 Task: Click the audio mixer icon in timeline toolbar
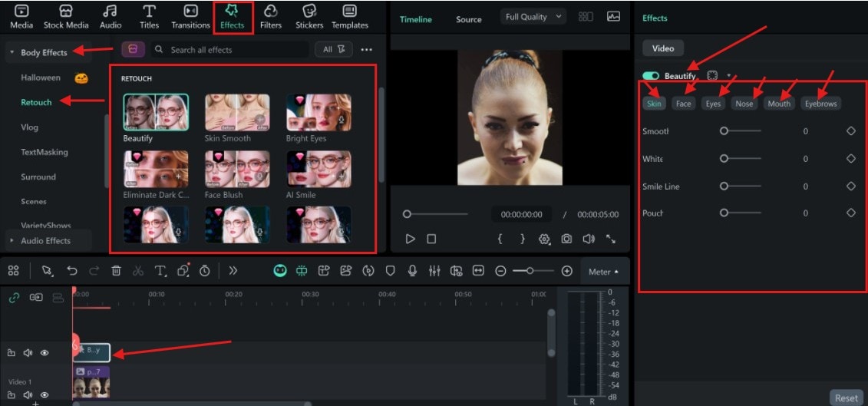[434, 271]
